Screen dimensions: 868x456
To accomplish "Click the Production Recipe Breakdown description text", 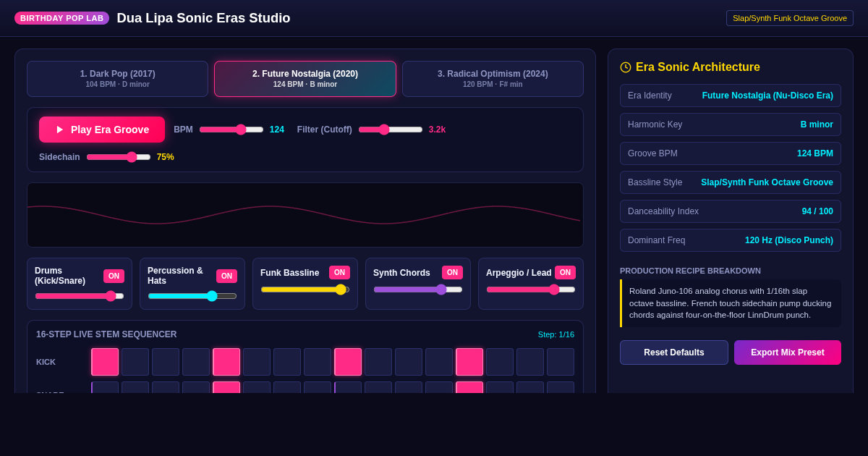I will click(731, 303).
